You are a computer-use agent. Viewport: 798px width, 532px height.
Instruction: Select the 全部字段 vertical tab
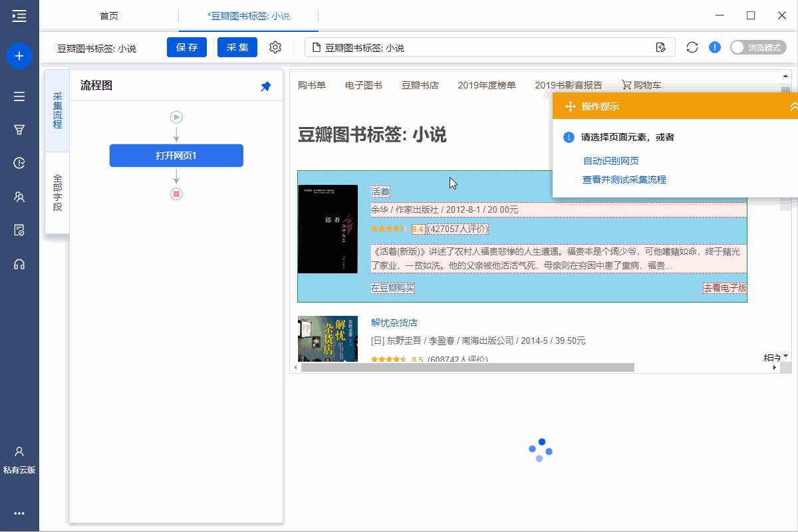[x=57, y=193]
